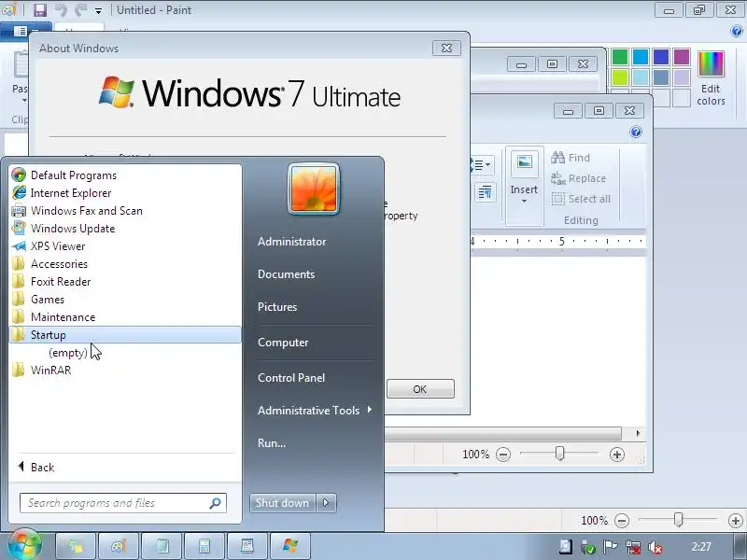
Task: Click the Shut down button
Action: click(x=283, y=503)
